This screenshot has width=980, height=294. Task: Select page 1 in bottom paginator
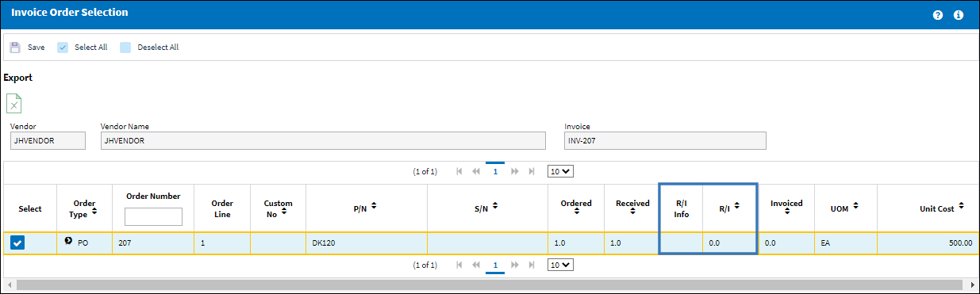[495, 265]
